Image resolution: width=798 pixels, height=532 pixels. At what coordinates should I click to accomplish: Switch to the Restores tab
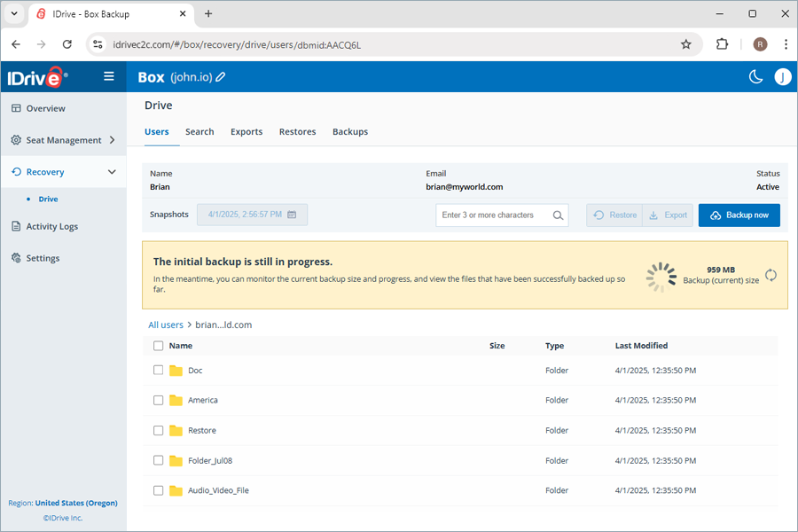(x=297, y=132)
